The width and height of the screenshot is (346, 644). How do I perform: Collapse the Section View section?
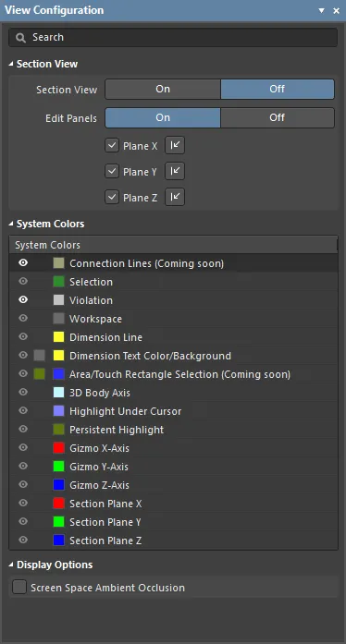coord(11,65)
